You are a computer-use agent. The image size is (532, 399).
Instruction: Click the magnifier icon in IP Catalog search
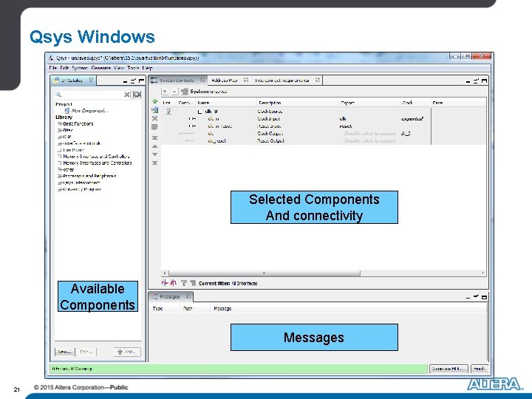coord(58,95)
